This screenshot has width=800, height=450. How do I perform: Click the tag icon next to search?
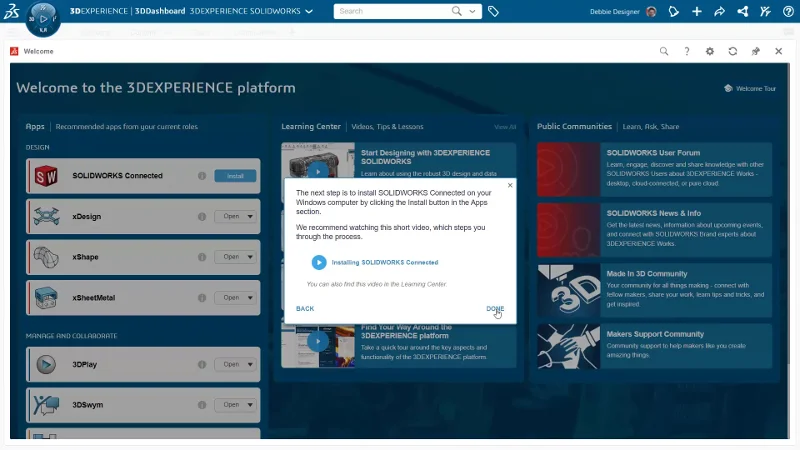tap(494, 12)
